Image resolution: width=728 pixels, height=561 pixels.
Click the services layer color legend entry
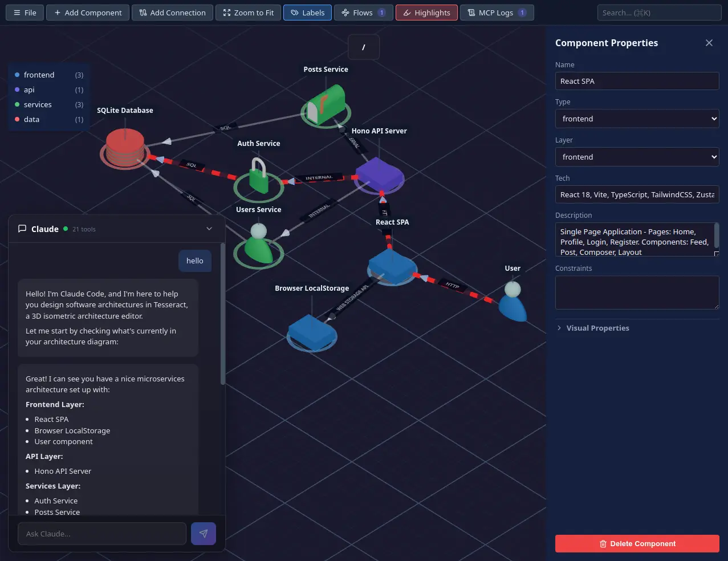coord(38,104)
